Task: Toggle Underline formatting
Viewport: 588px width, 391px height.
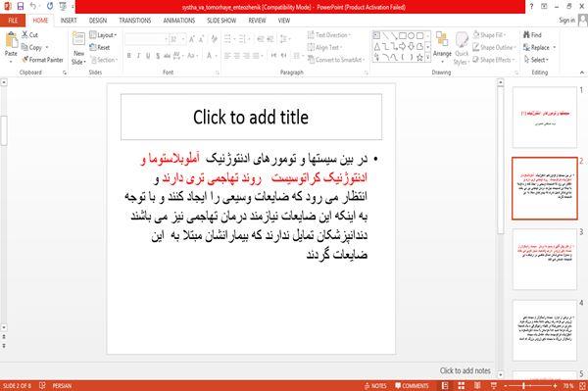Action: [148, 56]
